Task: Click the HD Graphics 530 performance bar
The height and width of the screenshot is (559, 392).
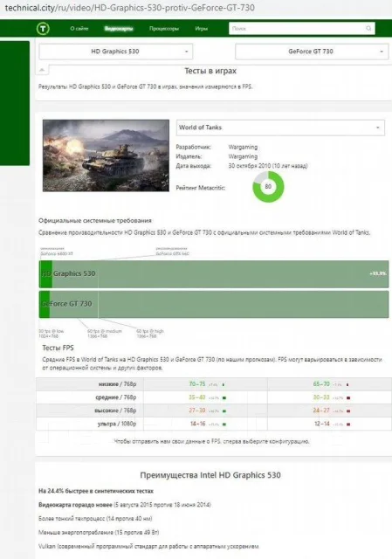Action: click(214, 273)
